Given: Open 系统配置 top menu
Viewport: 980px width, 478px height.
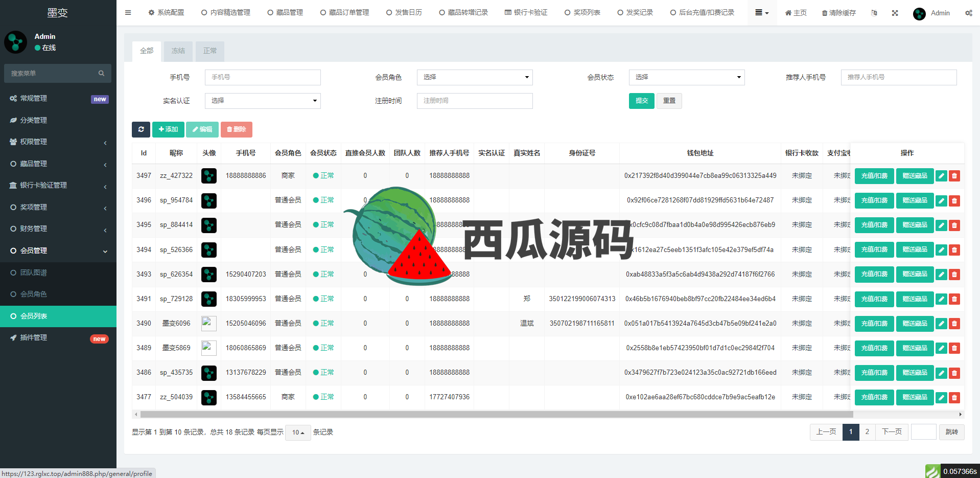Looking at the screenshot, I should [x=167, y=13].
